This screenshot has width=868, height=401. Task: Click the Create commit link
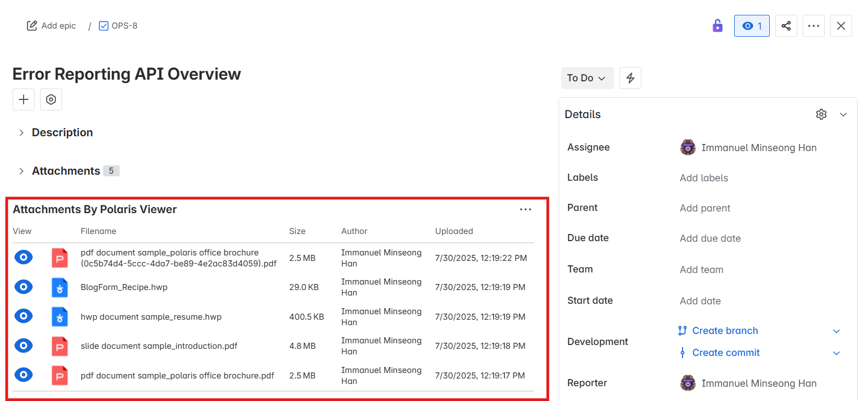726,353
